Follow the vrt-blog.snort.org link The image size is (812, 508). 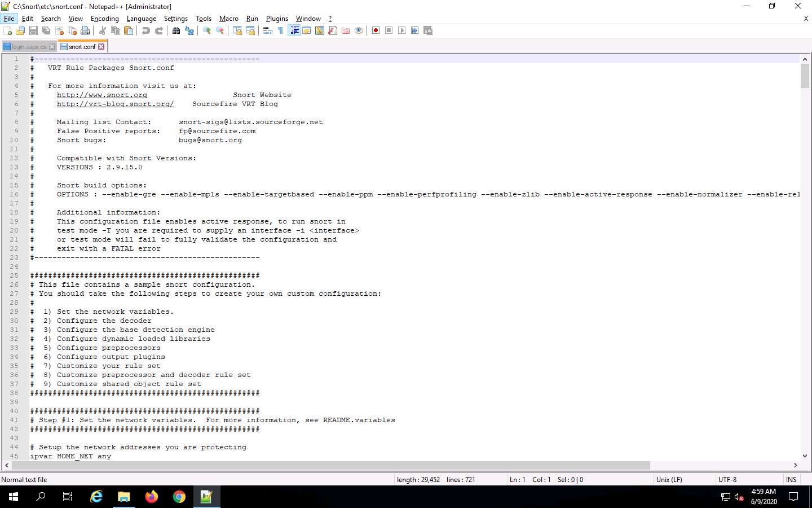116,104
